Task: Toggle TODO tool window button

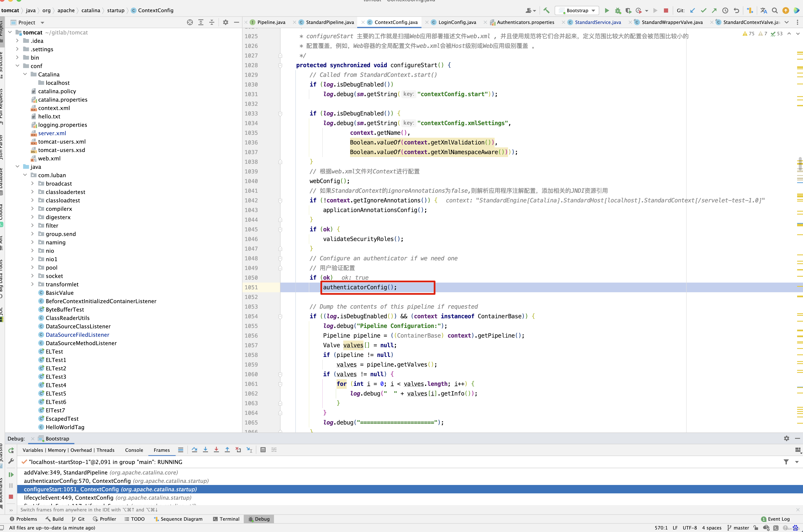Action: tap(134, 519)
